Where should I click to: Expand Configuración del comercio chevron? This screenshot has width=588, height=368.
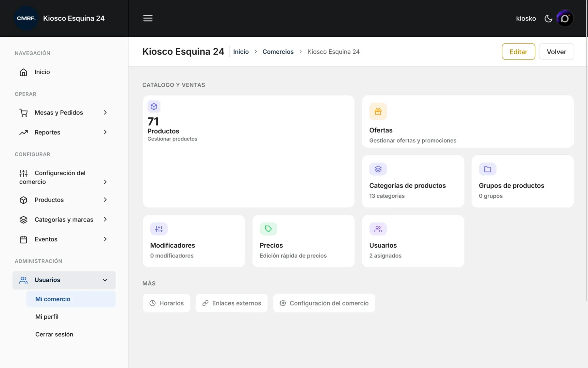(105, 182)
